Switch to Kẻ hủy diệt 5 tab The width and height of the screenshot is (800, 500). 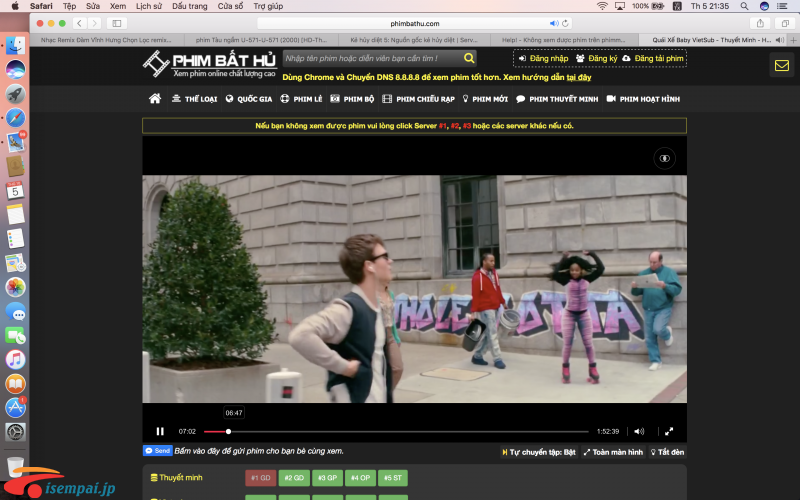[414, 40]
